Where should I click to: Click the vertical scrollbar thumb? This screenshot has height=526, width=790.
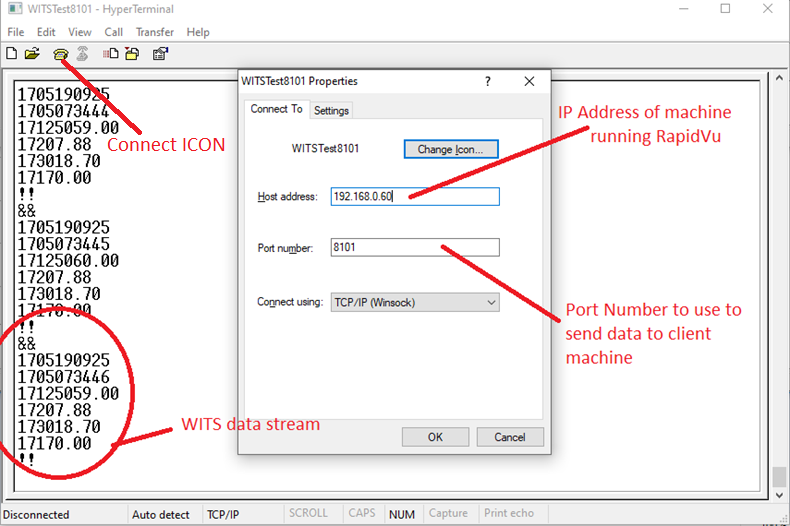(x=779, y=477)
